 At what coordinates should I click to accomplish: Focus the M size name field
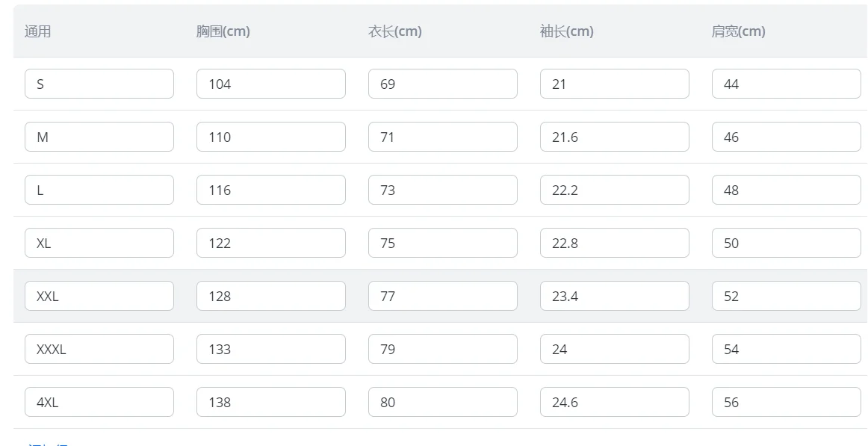pos(99,137)
